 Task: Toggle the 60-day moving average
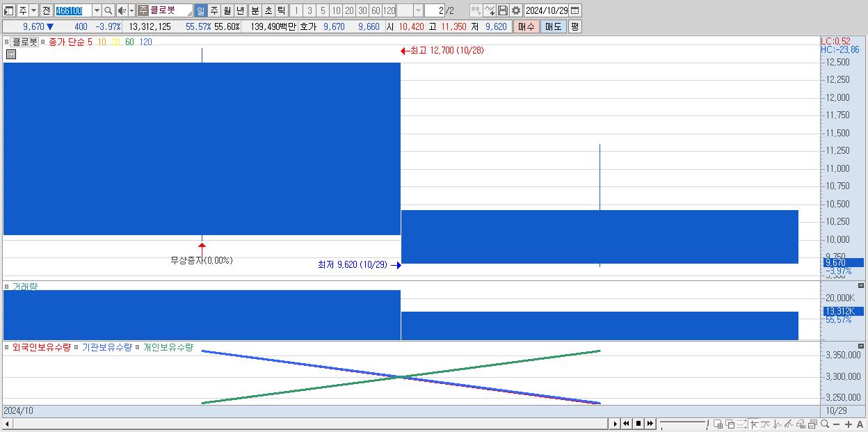(x=129, y=42)
